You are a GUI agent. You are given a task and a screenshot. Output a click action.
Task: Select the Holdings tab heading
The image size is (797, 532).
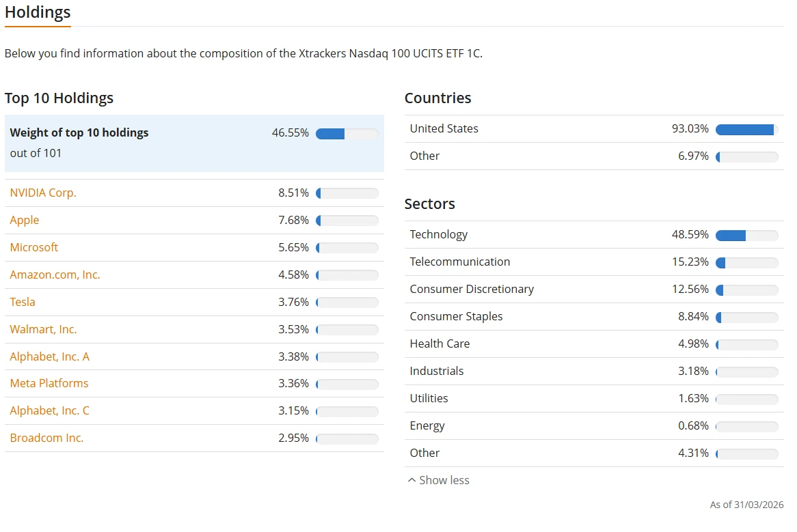(38, 12)
